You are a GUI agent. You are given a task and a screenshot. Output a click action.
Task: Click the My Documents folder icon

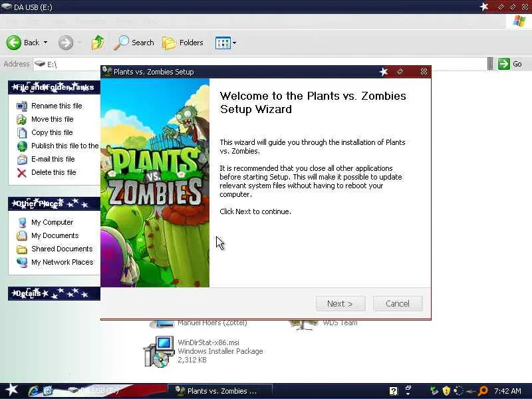pos(22,236)
